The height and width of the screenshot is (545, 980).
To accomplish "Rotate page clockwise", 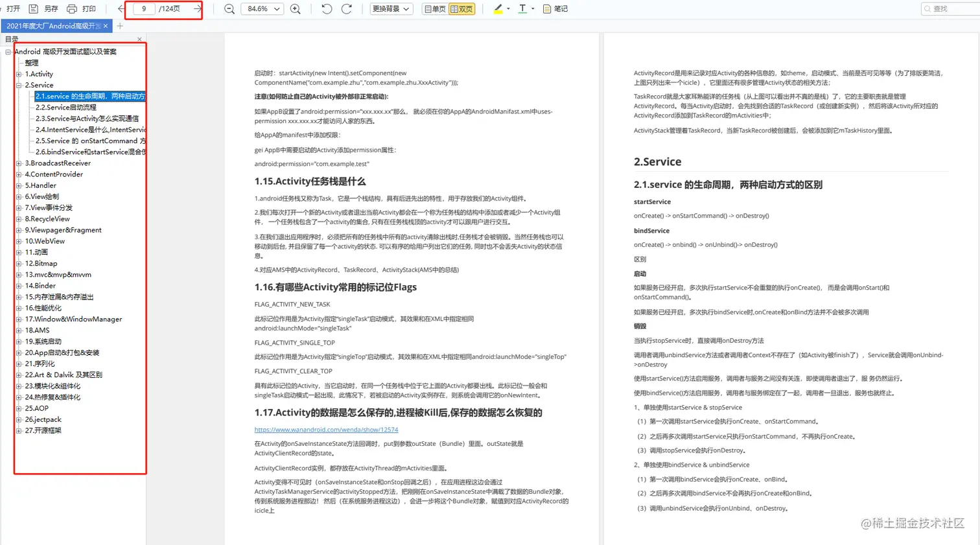I will click(x=347, y=8).
